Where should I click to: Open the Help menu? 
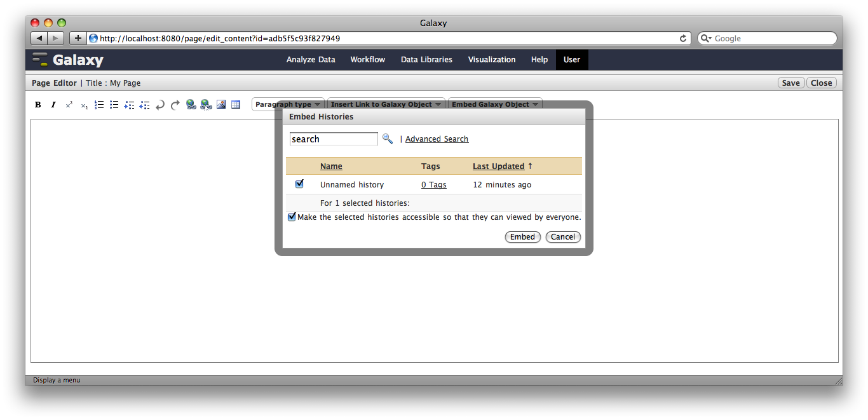coord(539,60)
